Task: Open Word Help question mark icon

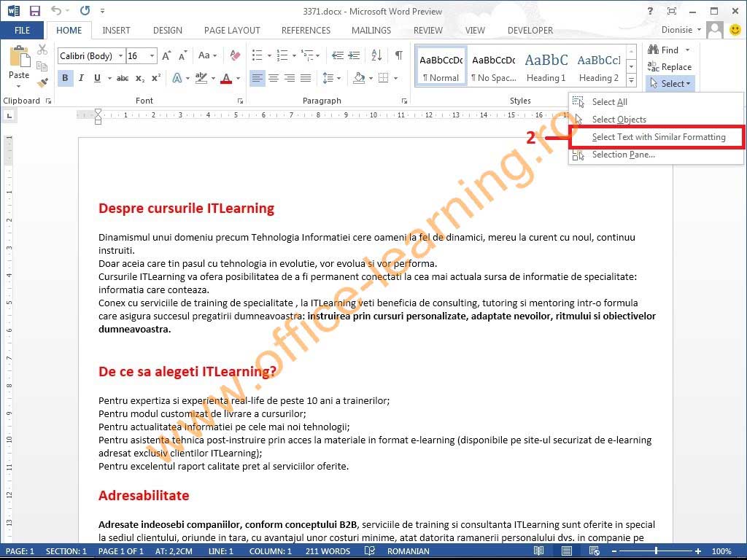Action: click(x=650, y=11)
